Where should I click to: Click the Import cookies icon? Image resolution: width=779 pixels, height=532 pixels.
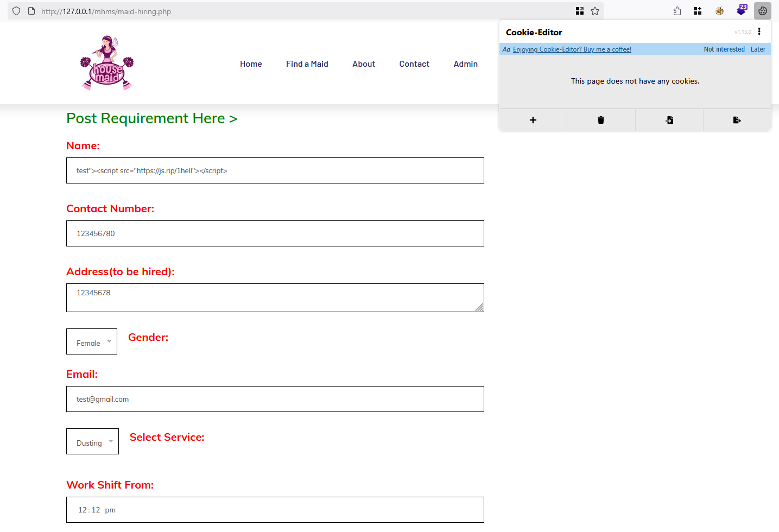pyautogui.click(x=669, y=120)
